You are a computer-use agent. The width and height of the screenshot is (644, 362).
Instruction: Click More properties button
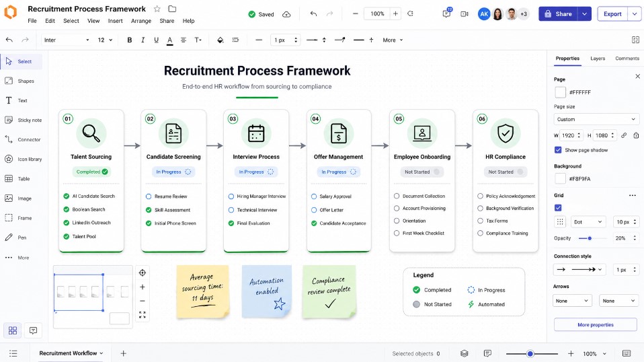pos(595,324)
